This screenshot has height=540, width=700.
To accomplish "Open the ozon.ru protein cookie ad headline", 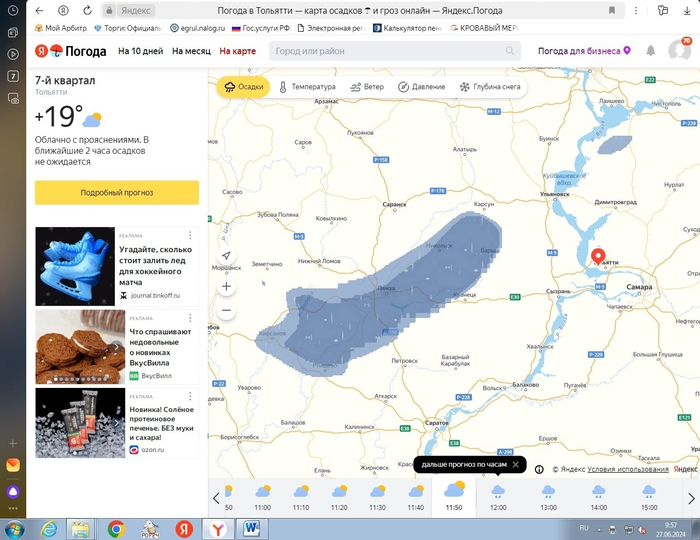I will [162, 423].
